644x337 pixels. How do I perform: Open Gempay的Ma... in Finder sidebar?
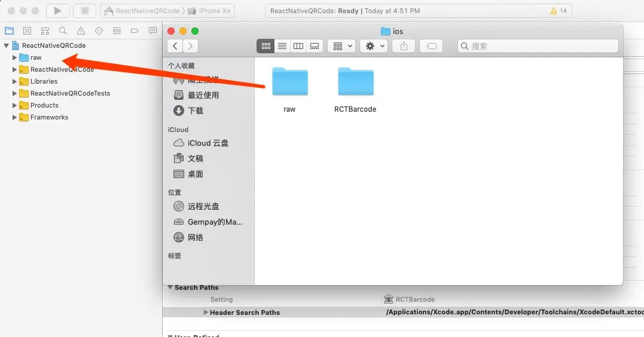[208, 222]
